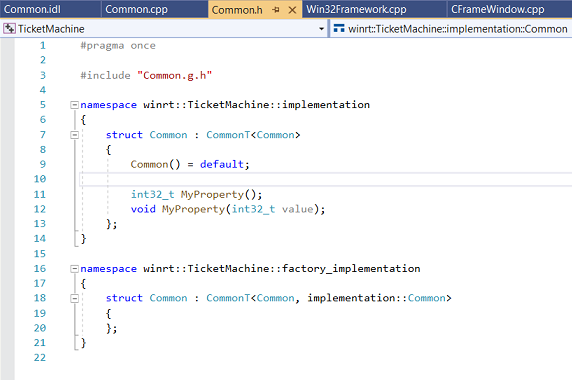Toggle the pin icon on Common.h tab
Image resolution: width=572 pixels, height=380 pixels.
pyautogui.click(x=276, y=10)
